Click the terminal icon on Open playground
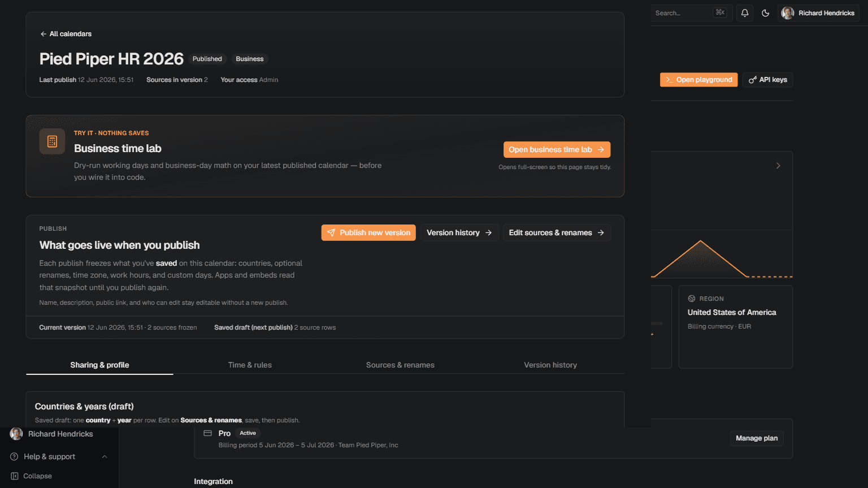Viewport: 868px width, 488px height. [x=669, y=80]
